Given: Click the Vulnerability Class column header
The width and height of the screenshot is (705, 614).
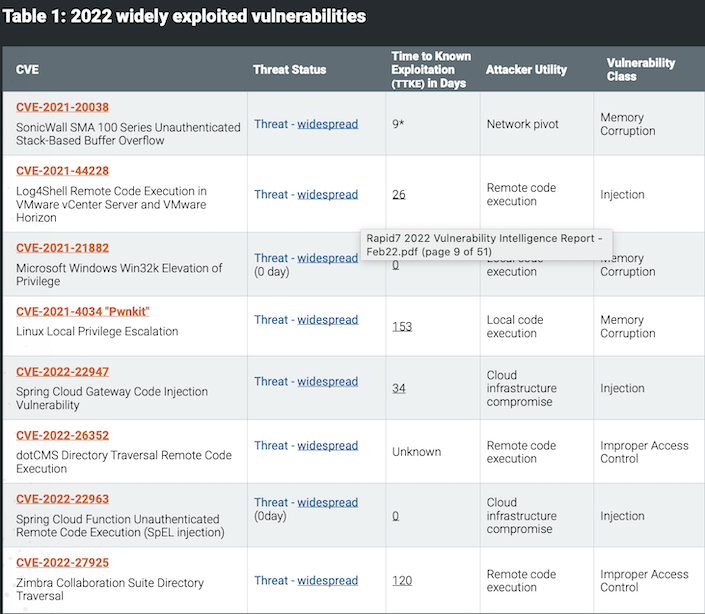Looking at the screenshot, I should click(x=641, y=69).
